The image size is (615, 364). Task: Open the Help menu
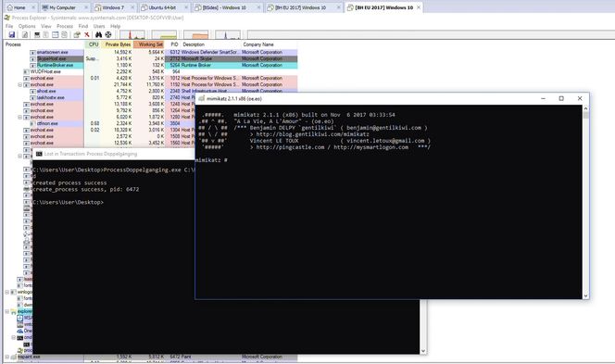tap(115, 26)
